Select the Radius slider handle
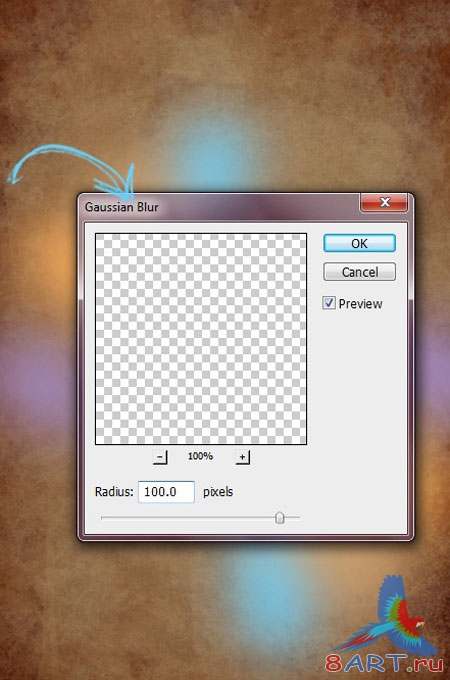 [x=280, y=518]
